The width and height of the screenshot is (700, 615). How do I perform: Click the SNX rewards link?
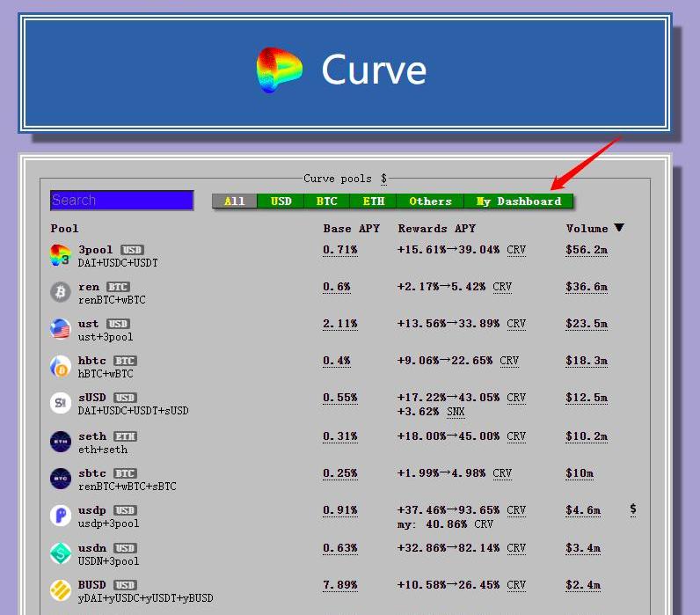point(456,412)
